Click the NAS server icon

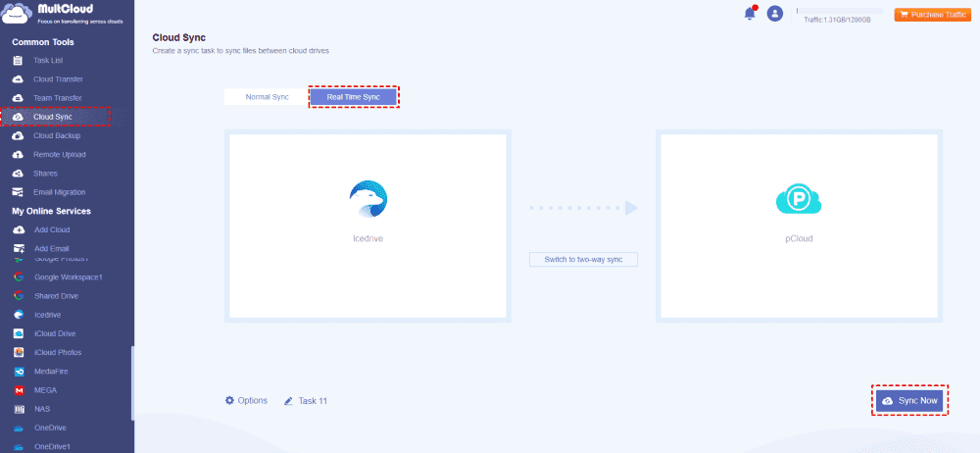(x=20, y=409)
